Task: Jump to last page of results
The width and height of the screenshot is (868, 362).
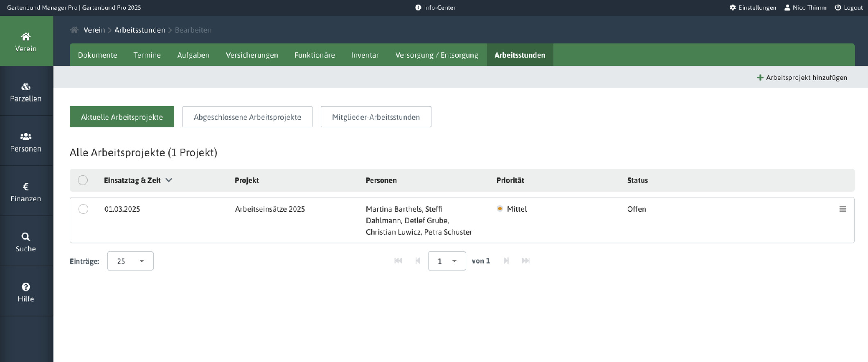Action: [526, 261]
